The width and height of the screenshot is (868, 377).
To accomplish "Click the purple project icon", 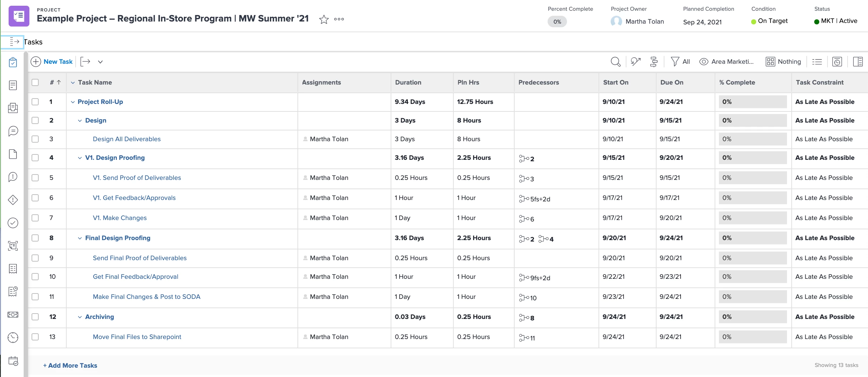I will pyautogui.click(x=19, y=16).
